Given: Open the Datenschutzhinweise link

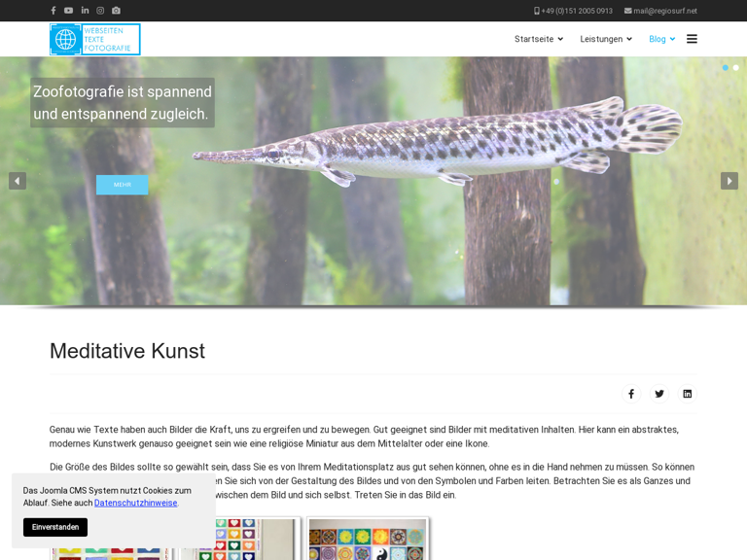Looking at the screenshot, I should tap(135, 503).
